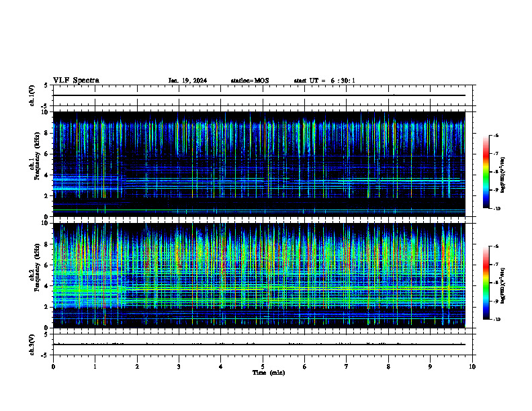This screenshot has width=532, height=411.
Task: Click the ch.1 frequency tick label "2"
Action: point(46,195)
